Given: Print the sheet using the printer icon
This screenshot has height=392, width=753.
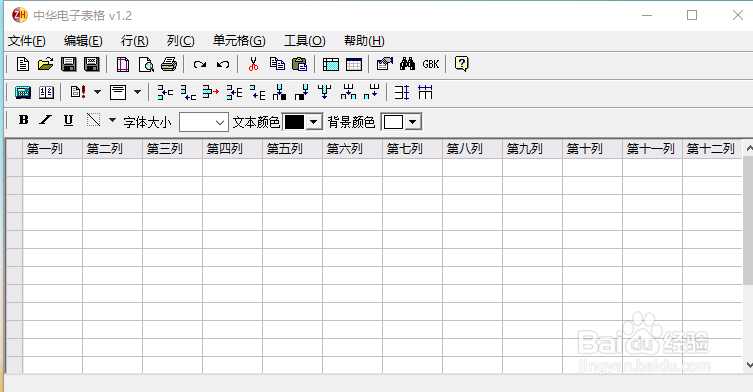Looking at the screenshot, I should (169, 64).
